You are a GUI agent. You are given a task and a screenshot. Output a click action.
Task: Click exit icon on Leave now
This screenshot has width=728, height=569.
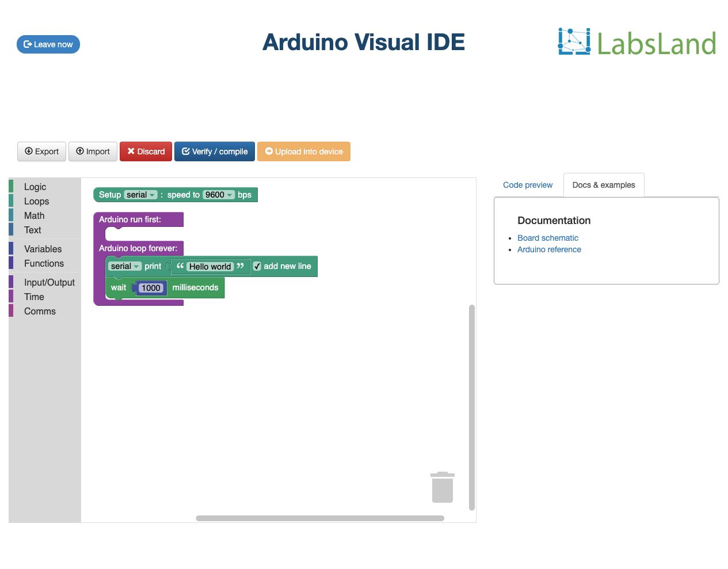click(28, 44)
